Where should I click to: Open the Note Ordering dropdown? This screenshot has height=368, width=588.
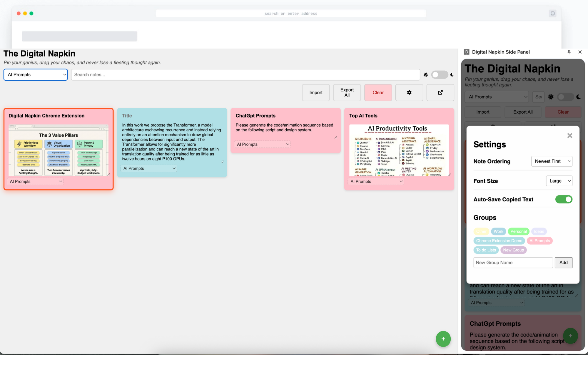click(552, 161)
